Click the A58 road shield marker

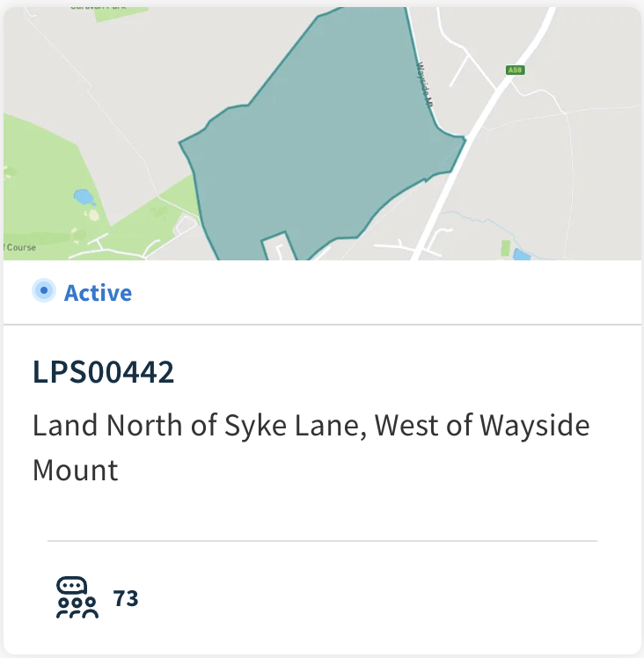click(516, 69)
